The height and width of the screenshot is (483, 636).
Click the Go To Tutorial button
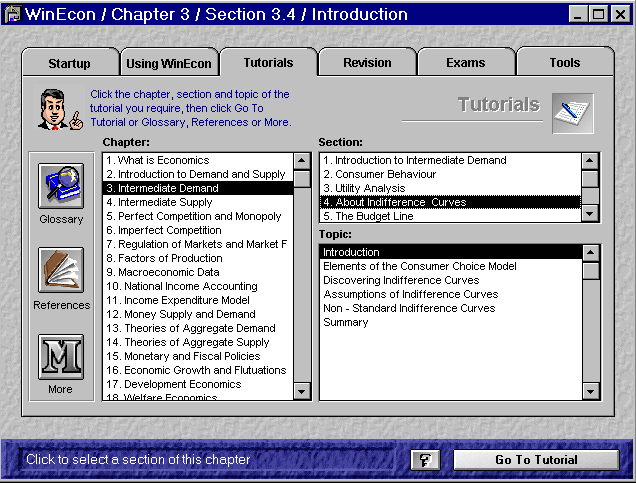pyautogui.click(x=536, y=459)
